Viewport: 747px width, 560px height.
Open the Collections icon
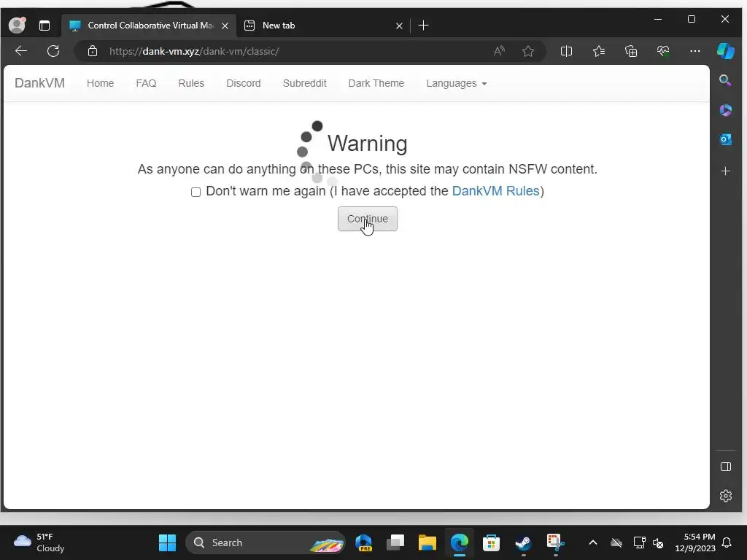(631, 51)
